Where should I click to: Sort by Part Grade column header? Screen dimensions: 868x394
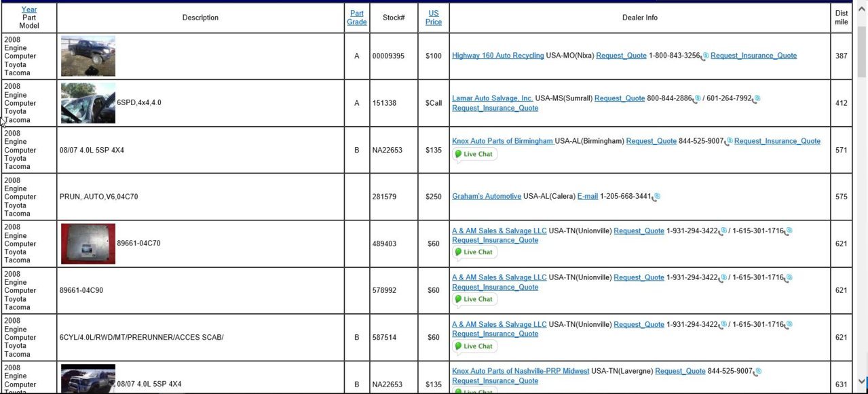(x=357, y=18)
